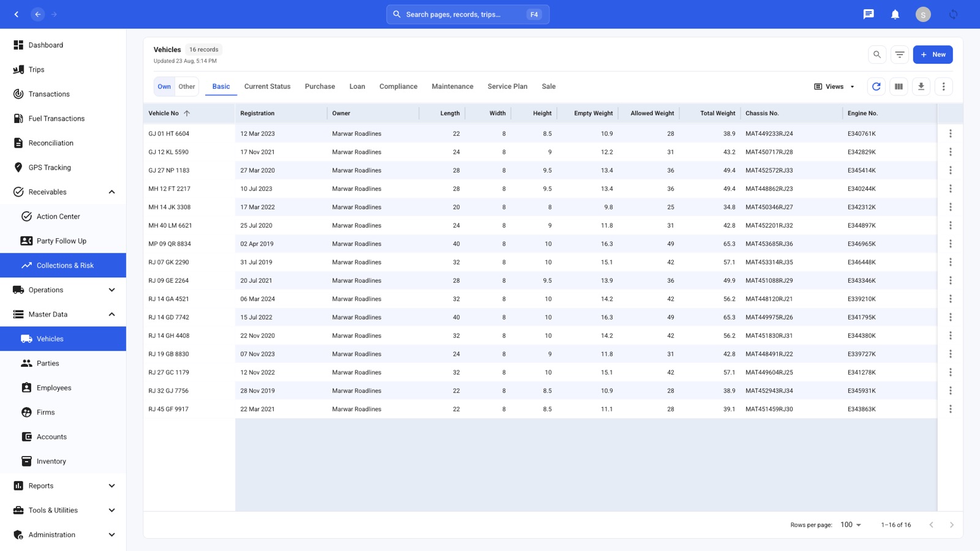Go to the previous results page
Image resolution: width=980 pixels, height=551 pixels.
[x=931, y=525]
